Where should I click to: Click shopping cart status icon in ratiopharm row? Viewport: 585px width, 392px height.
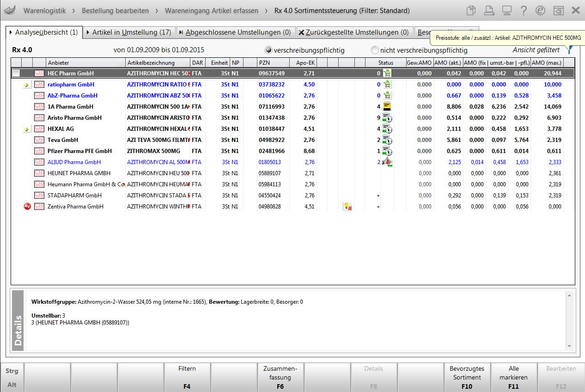coord(387,84)
